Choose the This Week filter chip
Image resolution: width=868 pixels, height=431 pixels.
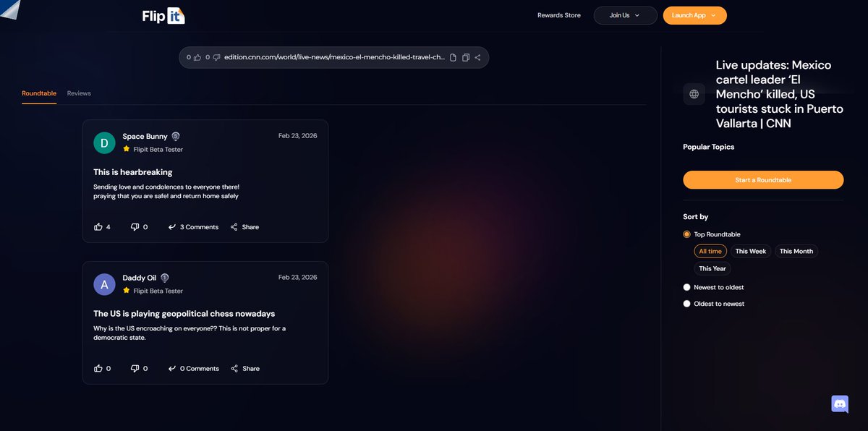tap(751, 252)
